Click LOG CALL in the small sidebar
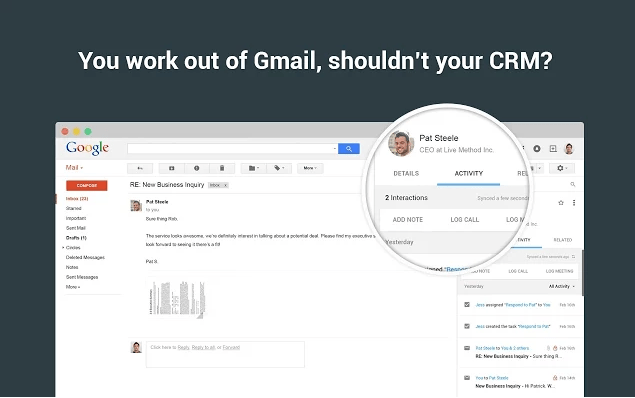This screenshot has height=398, width=635. click(518, 271)
